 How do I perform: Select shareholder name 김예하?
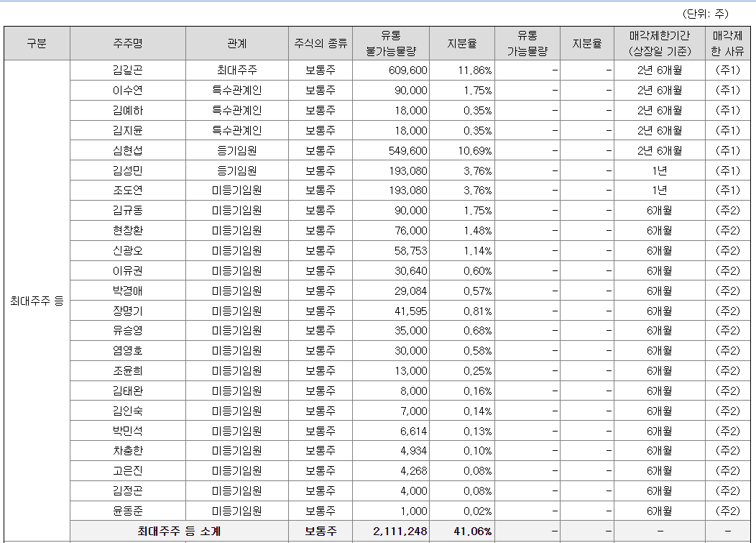128,111
